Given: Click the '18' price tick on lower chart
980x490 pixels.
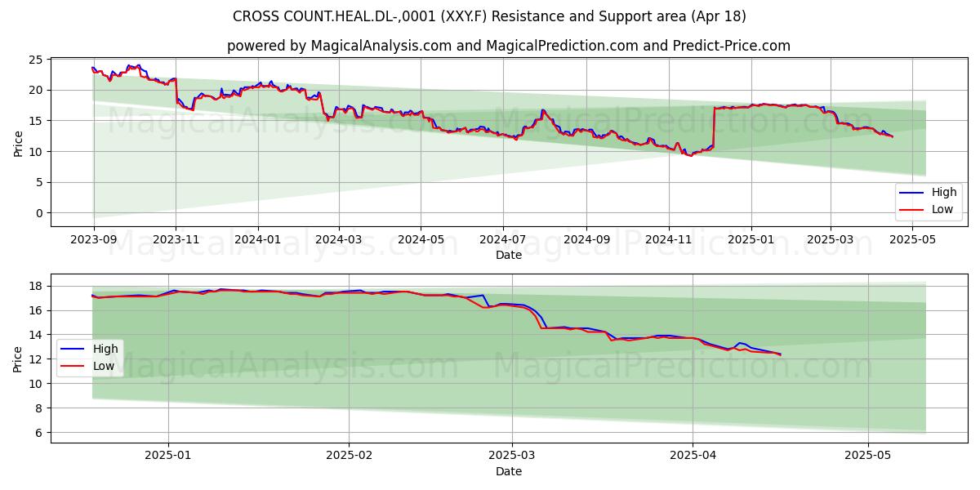Looking at the screenshot, I should [37, 286].
